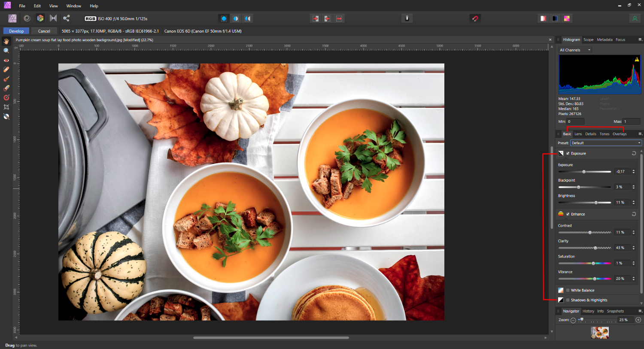
Task: Click the Swap before/after icon
Action: tap(339, 18)
